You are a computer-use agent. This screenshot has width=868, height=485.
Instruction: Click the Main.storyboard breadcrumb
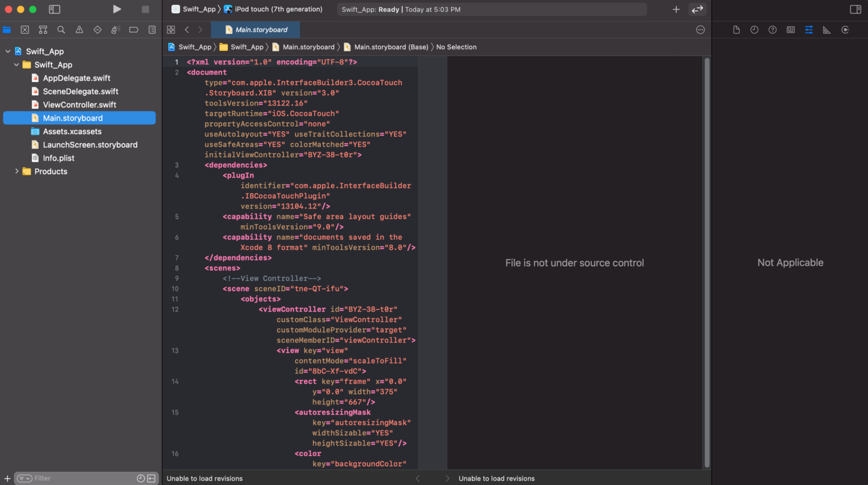303,47
